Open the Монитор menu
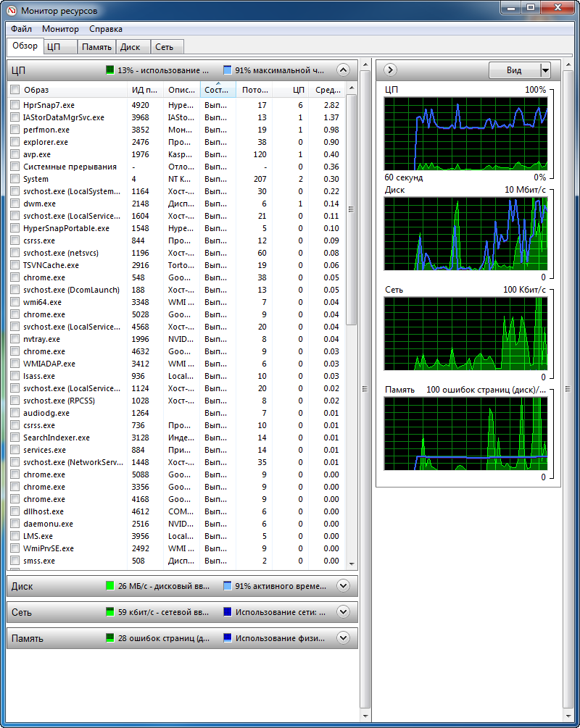580x728 pixels. click(x=60, y=29)
